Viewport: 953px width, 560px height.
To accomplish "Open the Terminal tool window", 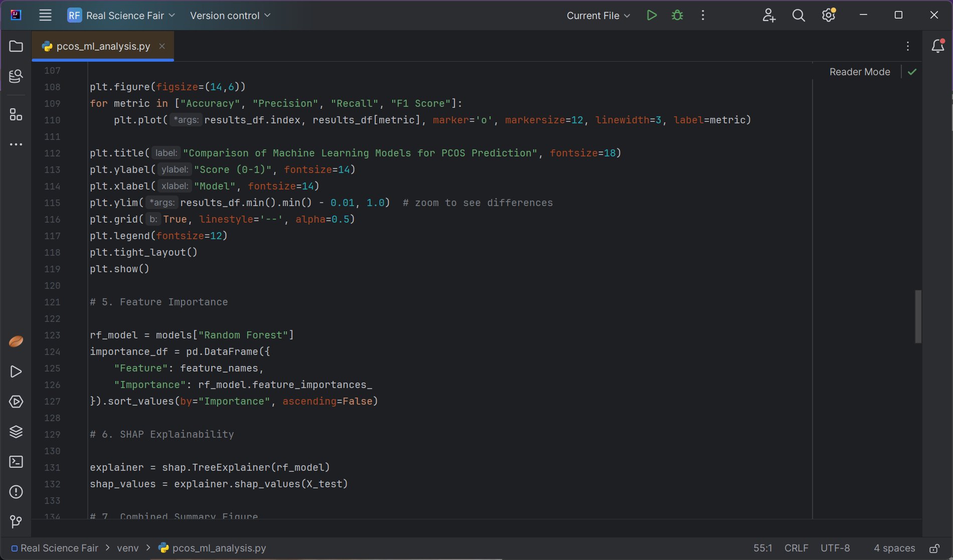I will click(x=16, y=462).
